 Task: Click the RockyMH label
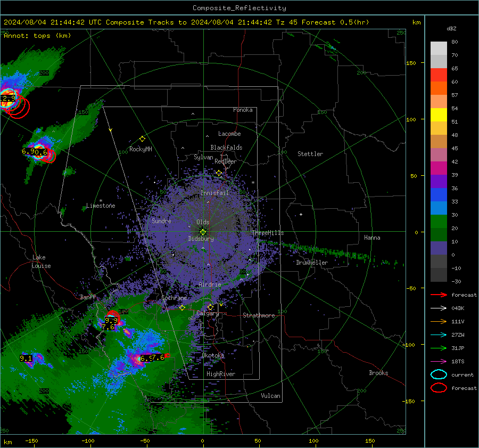pos(141,149)
